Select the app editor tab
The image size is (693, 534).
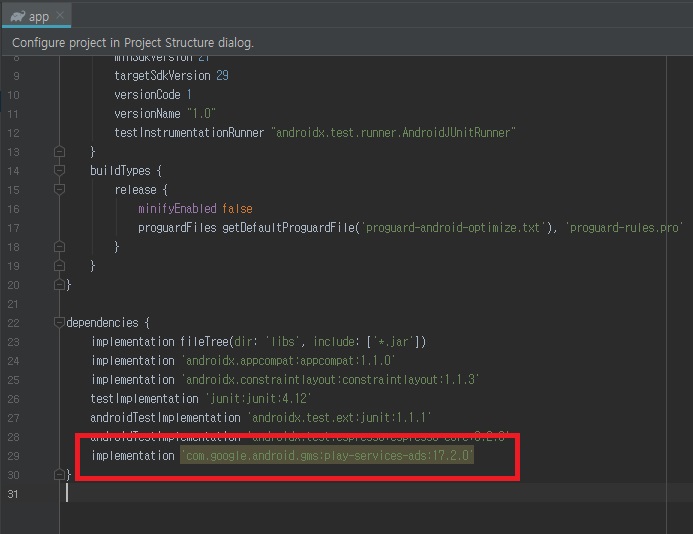36,16
